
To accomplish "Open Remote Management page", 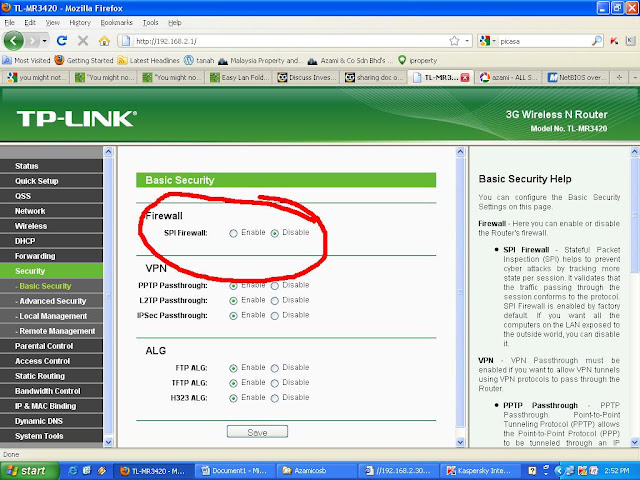I will (x=51, y=331).
